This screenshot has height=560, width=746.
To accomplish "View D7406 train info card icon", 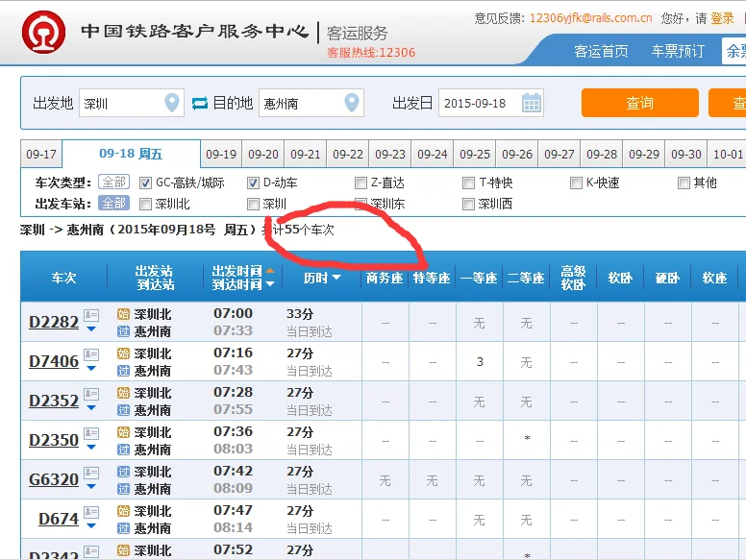I will pyautogui.click(x=91, y=354).
